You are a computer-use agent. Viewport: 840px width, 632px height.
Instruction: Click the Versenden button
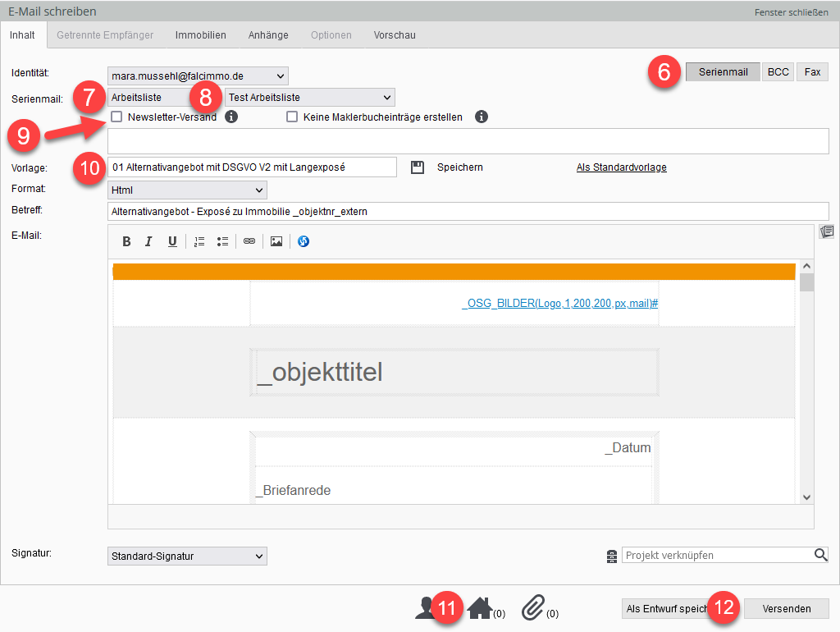pos(786,608)
